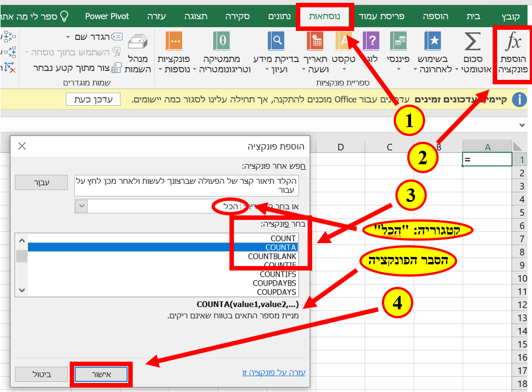Click the ביטול (Cancel) button
This screenshot has height=392, width=532.
pos(42,375)
